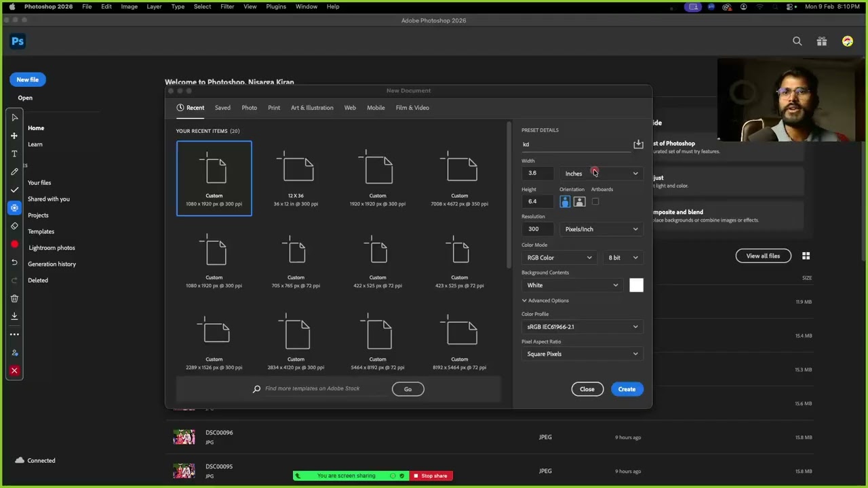This screenshot has width=868, height=488.
Task: Click the Stop share button
Action: click(431, 476)
